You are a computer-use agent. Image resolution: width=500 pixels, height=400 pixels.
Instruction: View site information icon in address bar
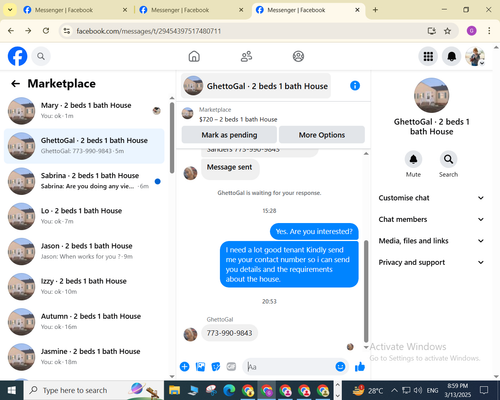coord(67,31)
